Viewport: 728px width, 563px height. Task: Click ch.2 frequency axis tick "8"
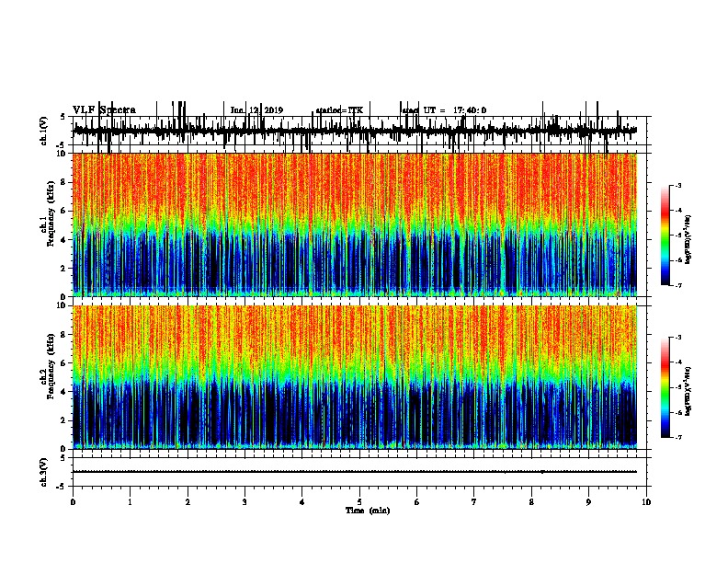pyautogui.click(x=64, y=335)
